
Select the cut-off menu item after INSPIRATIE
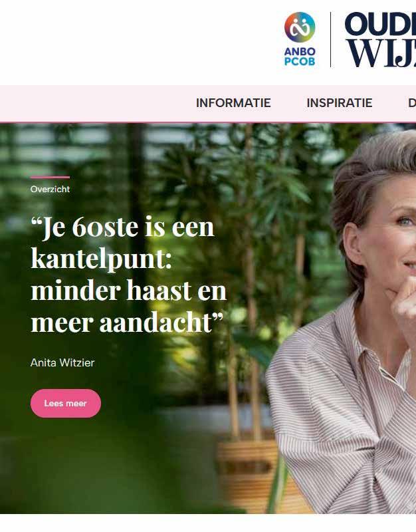412,103
